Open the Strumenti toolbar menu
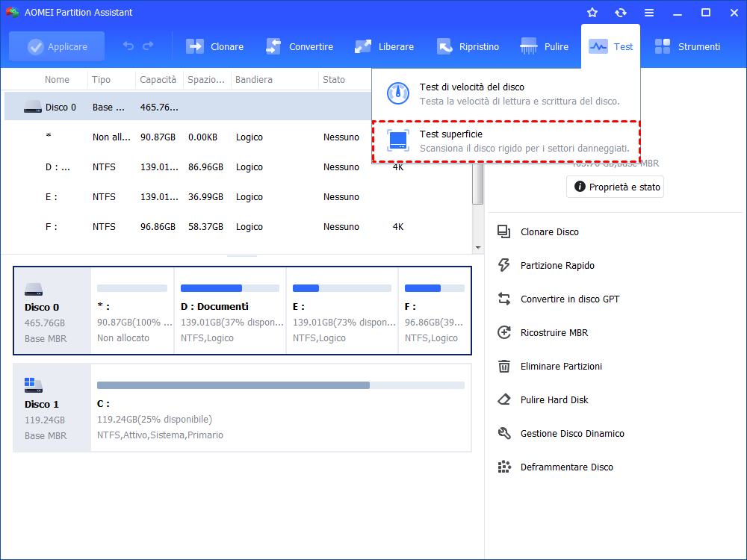The width and height of the screenshot is (747, 560). [x=687, y=46]
